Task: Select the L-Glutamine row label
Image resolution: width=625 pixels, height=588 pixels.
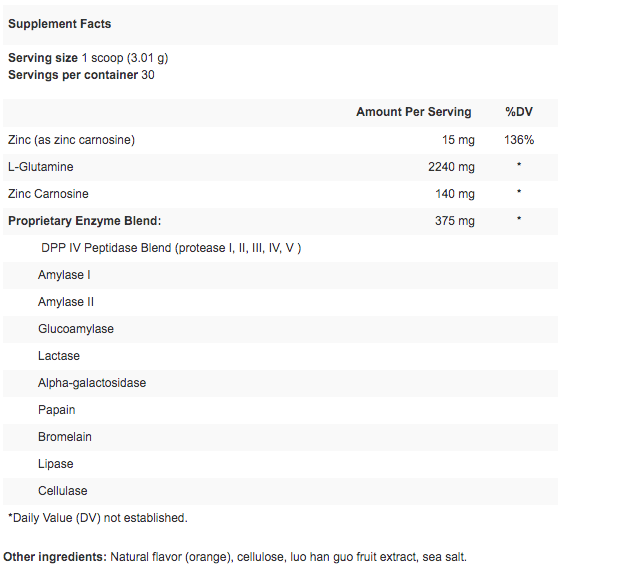Action: click(41, 167)
